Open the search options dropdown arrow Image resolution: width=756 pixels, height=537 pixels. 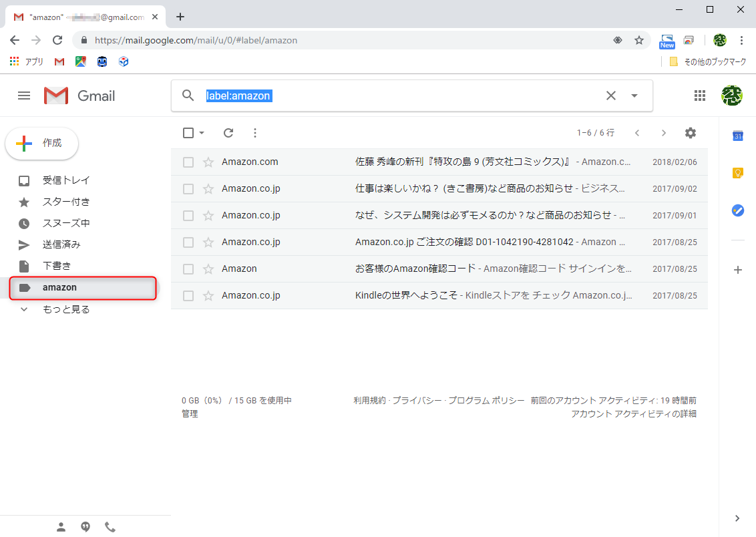pos(633,96)
